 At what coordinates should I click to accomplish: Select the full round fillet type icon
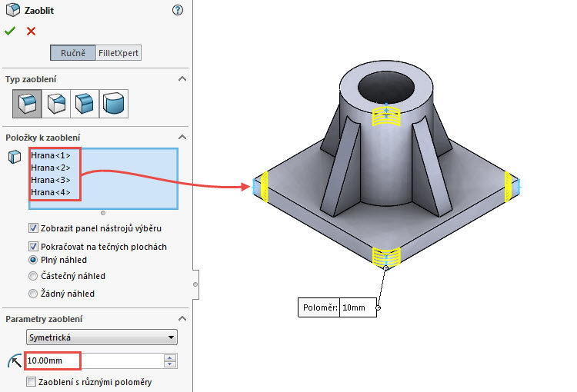[x=114, y=103]
